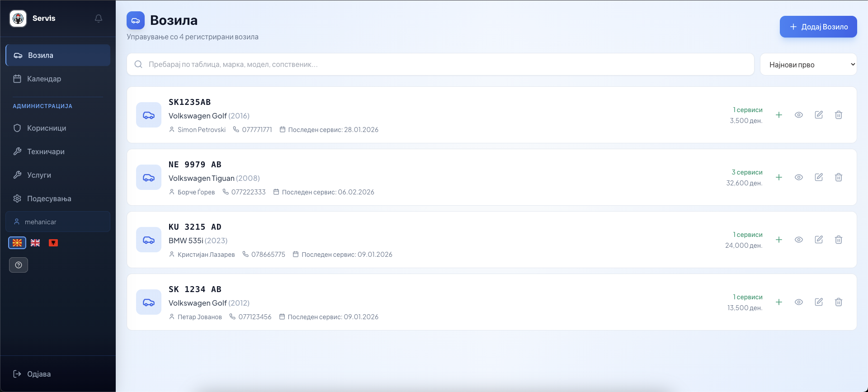Add service to SK1235AB vehicle

779,115
